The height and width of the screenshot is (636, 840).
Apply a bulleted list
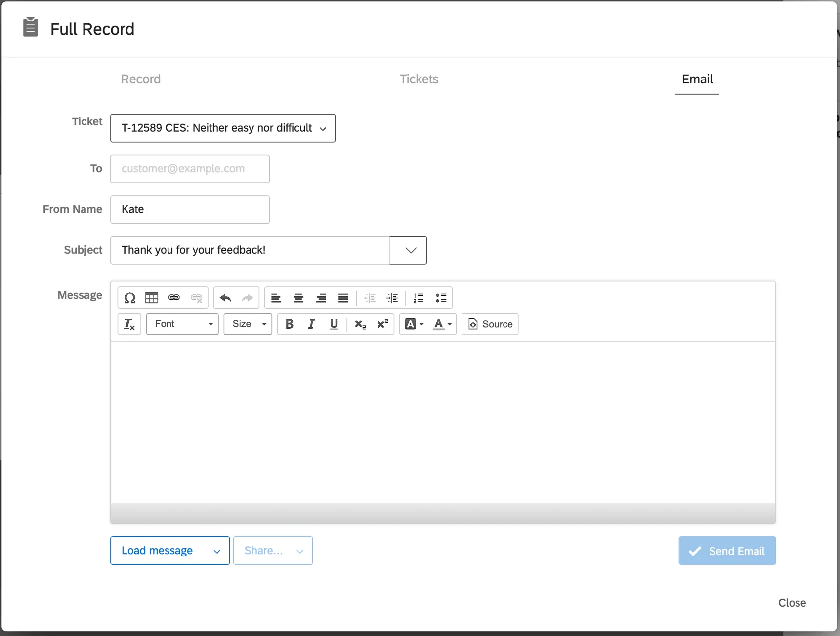(441, 298)
